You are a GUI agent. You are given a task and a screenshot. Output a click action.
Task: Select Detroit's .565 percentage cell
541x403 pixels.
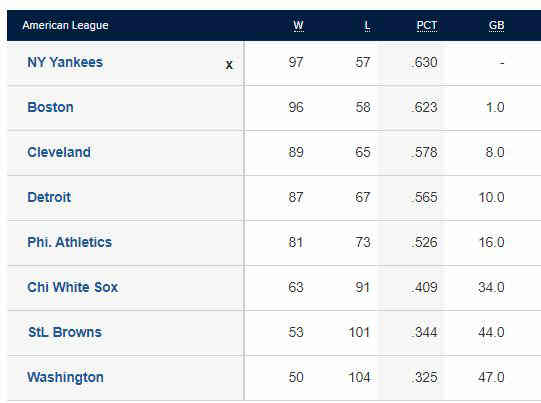coord(424,197)
